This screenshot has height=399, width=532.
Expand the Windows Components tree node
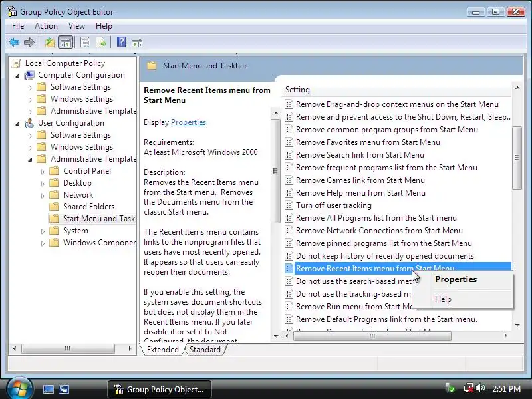click(43, 243)
